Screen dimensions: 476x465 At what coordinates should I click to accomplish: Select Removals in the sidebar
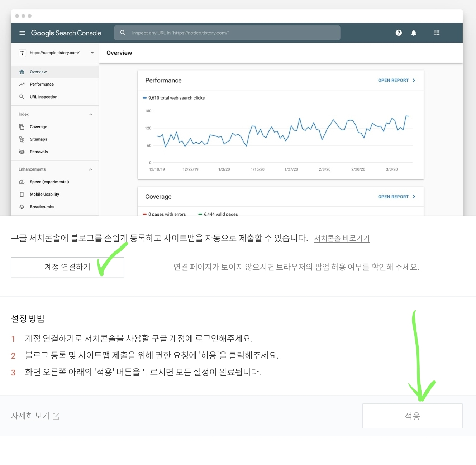[x=55, y=152]
